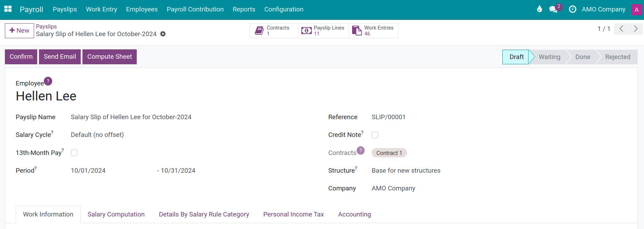Go to the previous record arrow
Viewport: 644px width, 229px height.
click(621, 29)
